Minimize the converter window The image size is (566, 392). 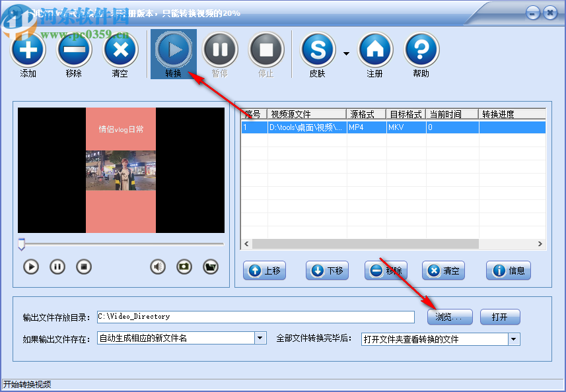pos(533,13)
